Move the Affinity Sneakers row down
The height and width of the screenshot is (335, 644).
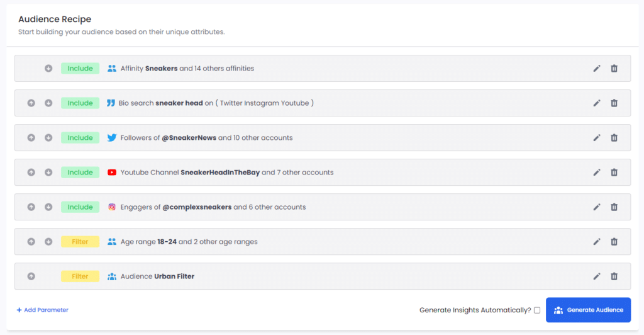coord(48,68)
